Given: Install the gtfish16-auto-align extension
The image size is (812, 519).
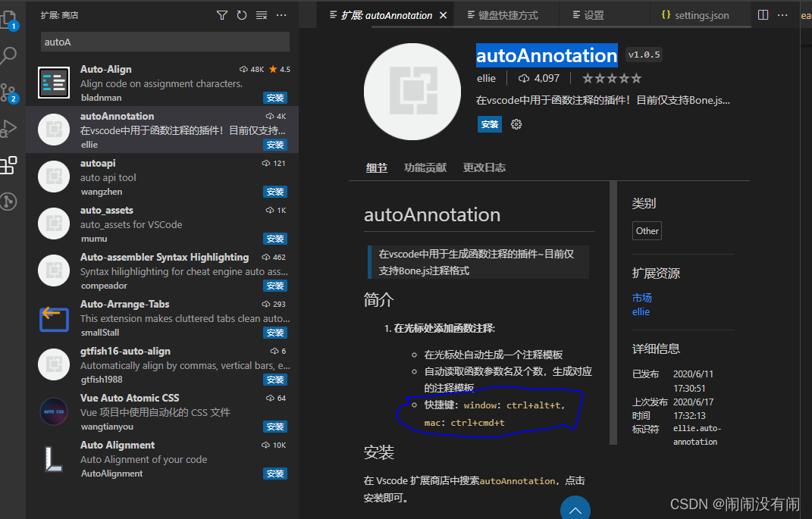Looking at the screenshot, I should (x=275, y=380).
